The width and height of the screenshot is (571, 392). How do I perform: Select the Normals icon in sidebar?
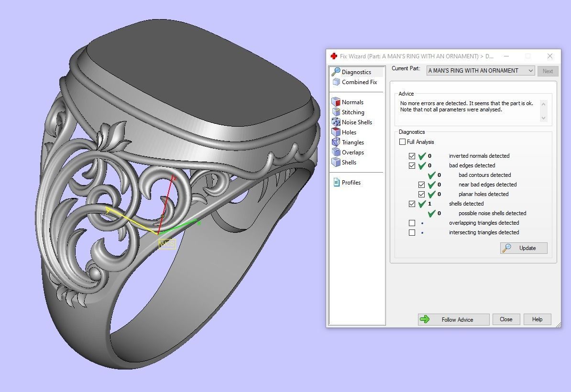click(336, 102)
